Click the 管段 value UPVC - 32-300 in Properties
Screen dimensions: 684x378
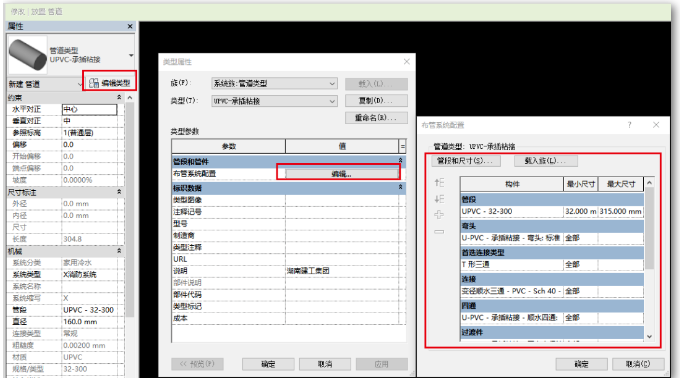click(89, 310)
